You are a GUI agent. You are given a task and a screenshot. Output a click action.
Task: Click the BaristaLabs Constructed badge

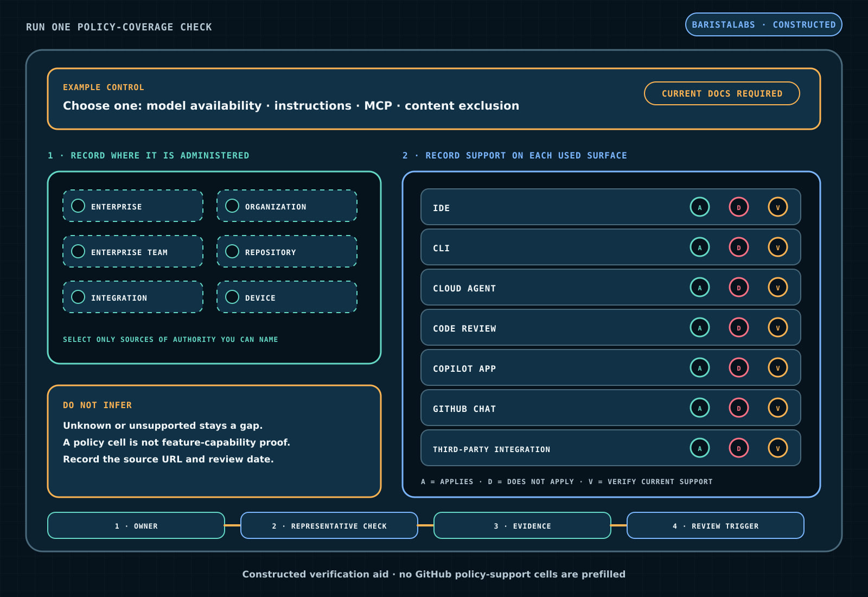[x=764, y=24]
